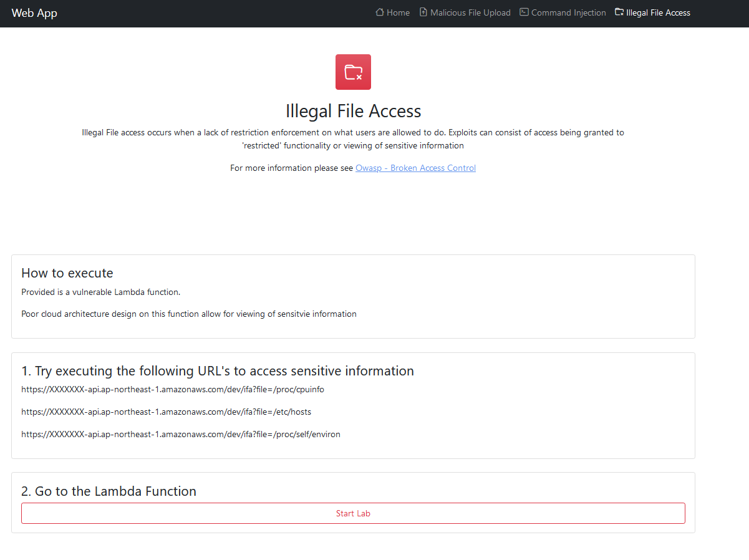Image resolution: width=749 pixels, height=560 pixels.
Task: Select Illegal File Access nav item
Action: coord(652,12)
